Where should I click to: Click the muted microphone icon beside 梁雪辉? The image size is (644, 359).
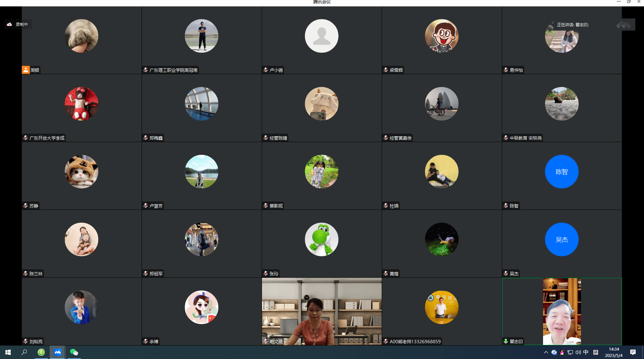[386, 70]
